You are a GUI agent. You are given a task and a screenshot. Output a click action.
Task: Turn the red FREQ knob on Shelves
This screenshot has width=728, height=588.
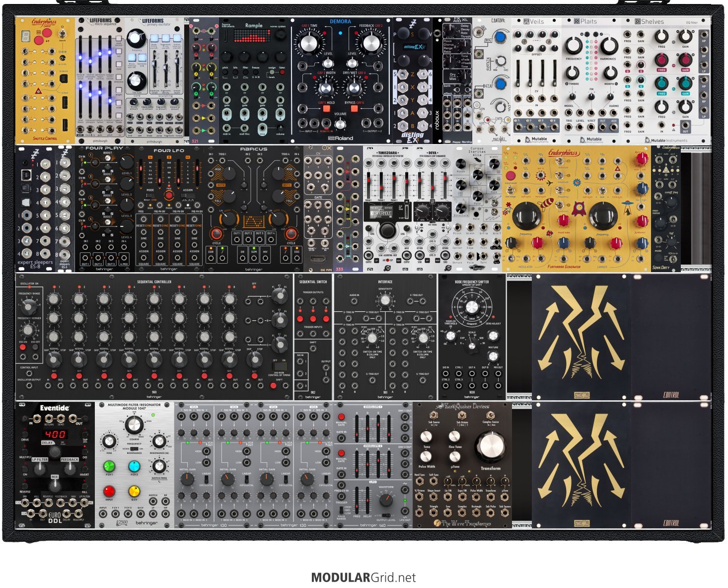(x=661, y=59)
